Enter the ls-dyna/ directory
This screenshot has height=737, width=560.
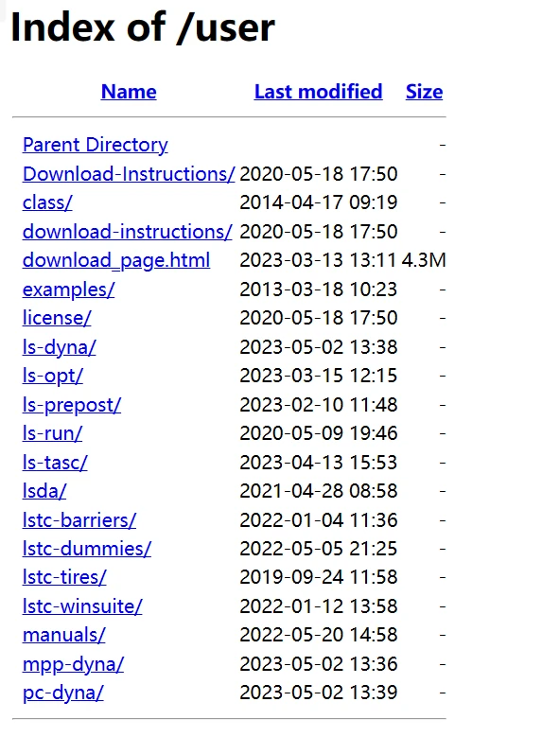[60, 347]
